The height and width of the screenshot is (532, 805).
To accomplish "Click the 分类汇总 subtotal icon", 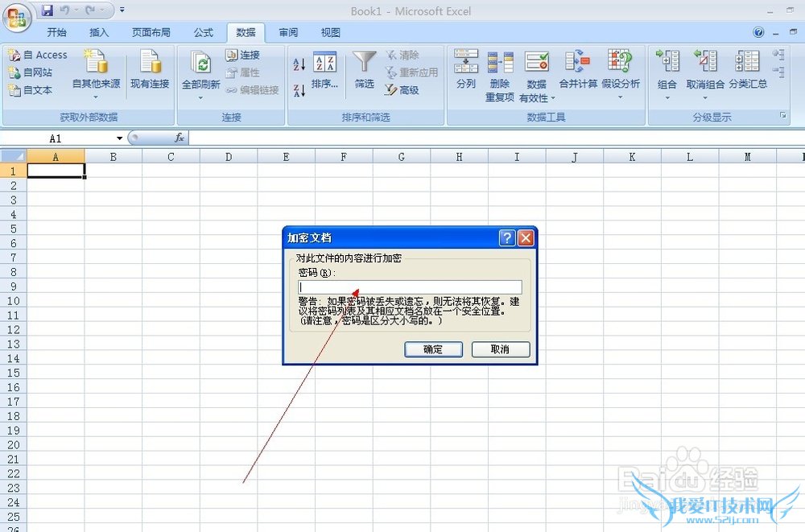I will click(x=748, y=62).
